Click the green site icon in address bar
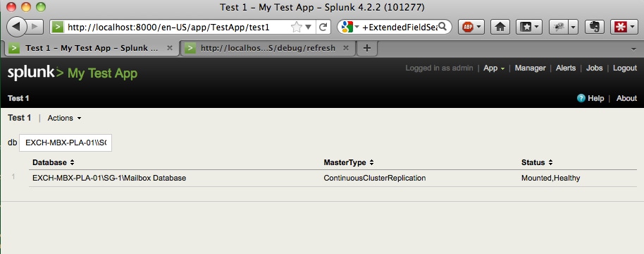 point(58,28)
